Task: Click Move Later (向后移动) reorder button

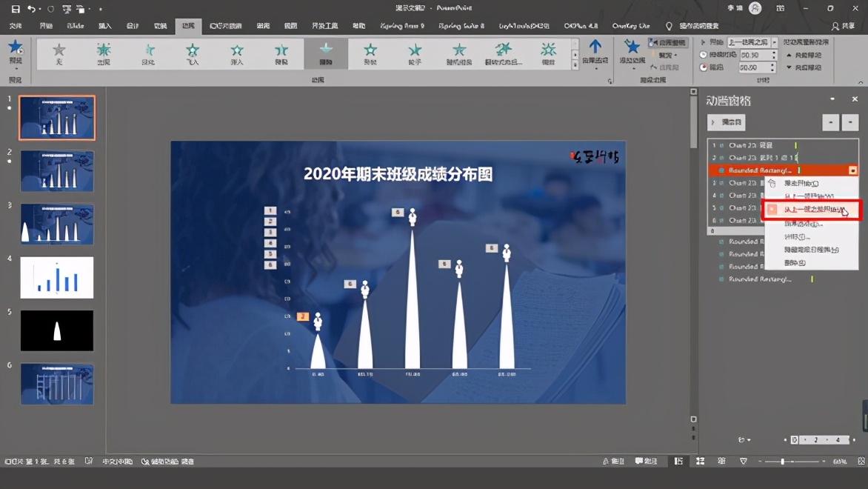Action: point(804,67)
